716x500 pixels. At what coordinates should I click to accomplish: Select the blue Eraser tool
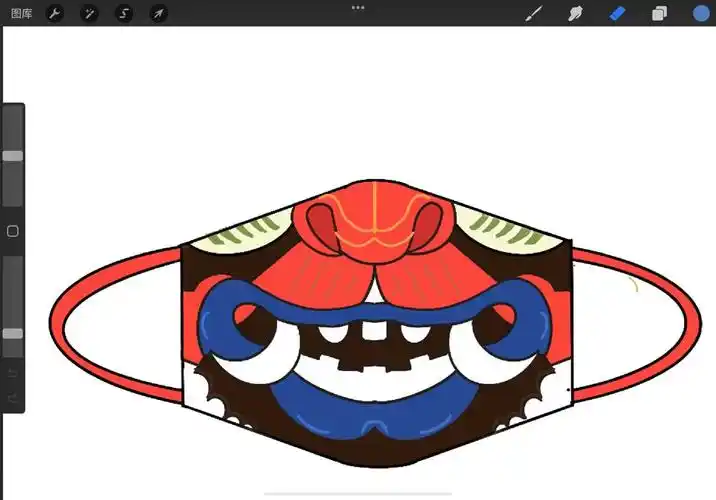(617, 13)
